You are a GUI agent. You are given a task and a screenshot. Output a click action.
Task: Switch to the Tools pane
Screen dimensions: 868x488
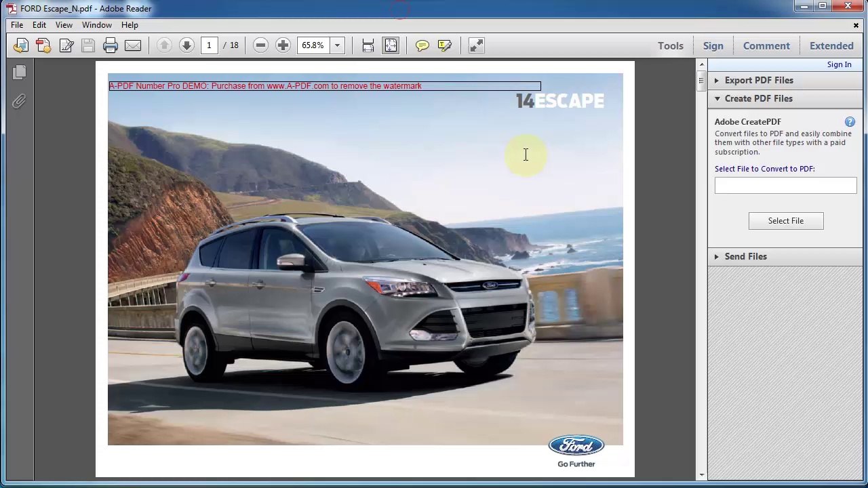pos(671,45)
